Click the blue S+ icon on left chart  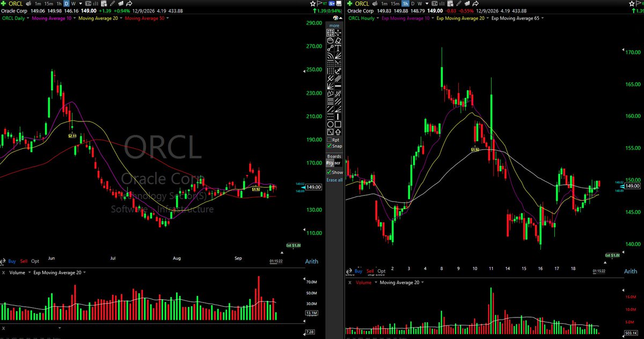pos(332,4)
